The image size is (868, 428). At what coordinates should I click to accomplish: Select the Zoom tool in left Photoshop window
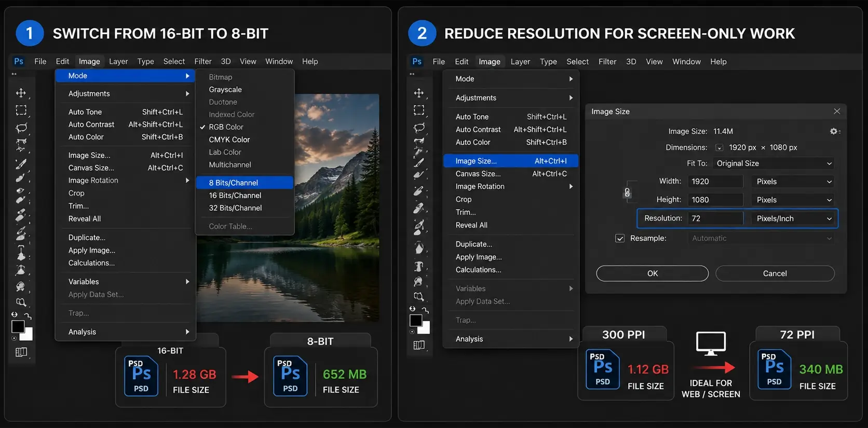click(21, 302)
